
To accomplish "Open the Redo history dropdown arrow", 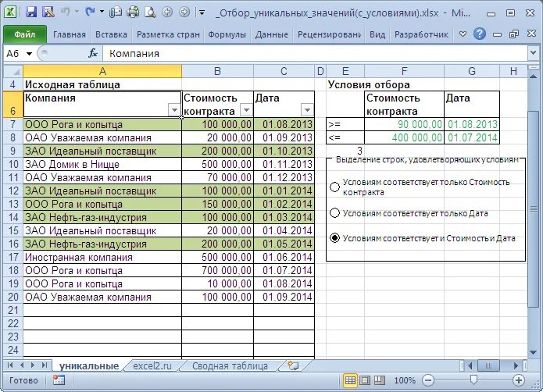I will point(102,12).
